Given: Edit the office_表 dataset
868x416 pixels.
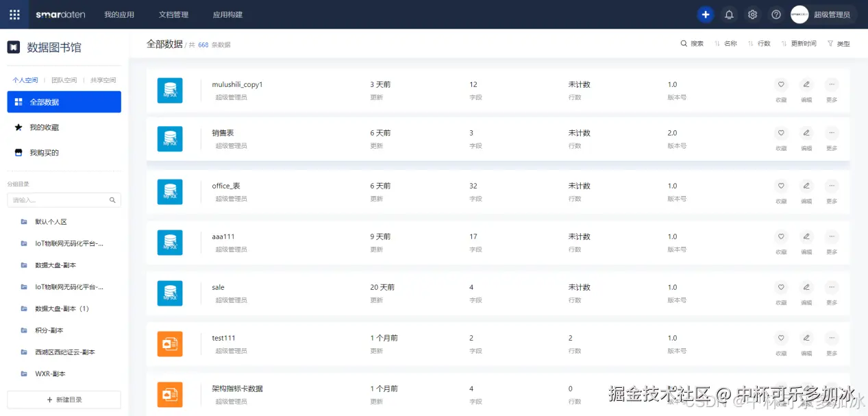Looking at the screenshot, I should point(806,186).
